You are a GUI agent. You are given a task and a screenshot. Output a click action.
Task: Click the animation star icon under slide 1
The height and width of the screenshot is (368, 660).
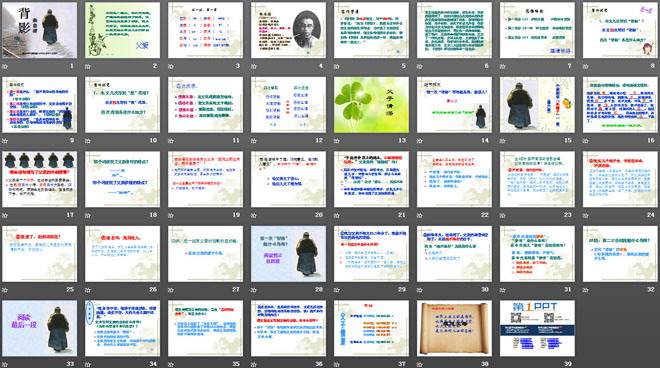point(5,66)
